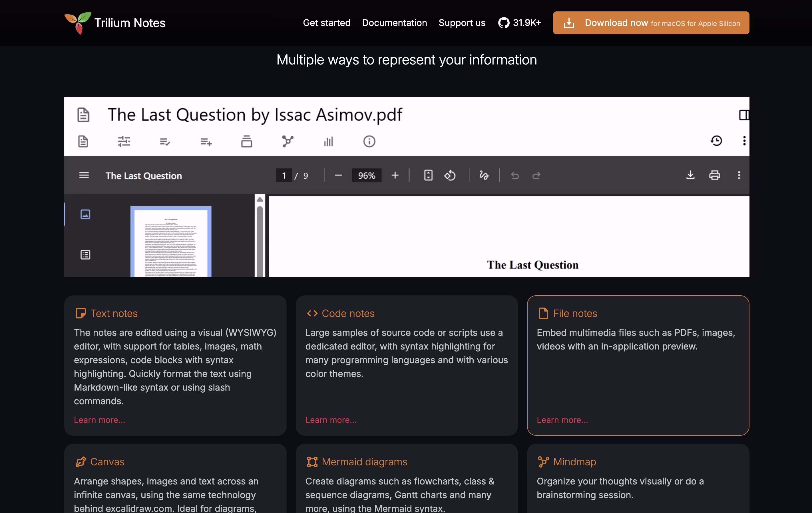812x513 pixels.
Task: Open note three-dot options menu
Action: [744, 141]
